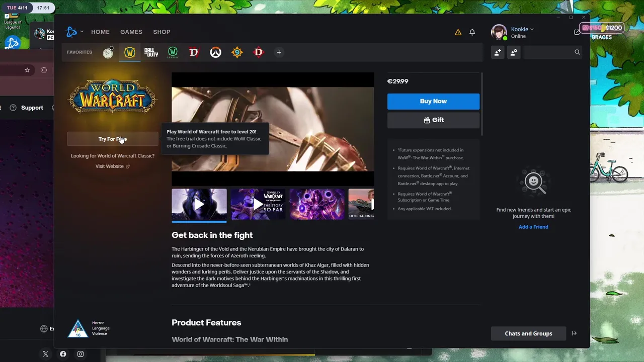Open browser extensions puzzle icon
The width and height of the screenshot is (644, 362).
coord(44,70)
